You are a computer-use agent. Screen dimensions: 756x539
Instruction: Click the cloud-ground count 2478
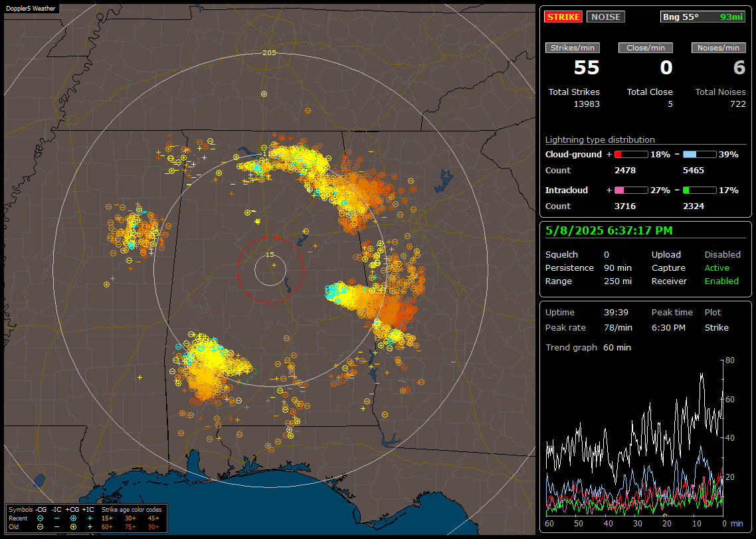coord(625,171)
